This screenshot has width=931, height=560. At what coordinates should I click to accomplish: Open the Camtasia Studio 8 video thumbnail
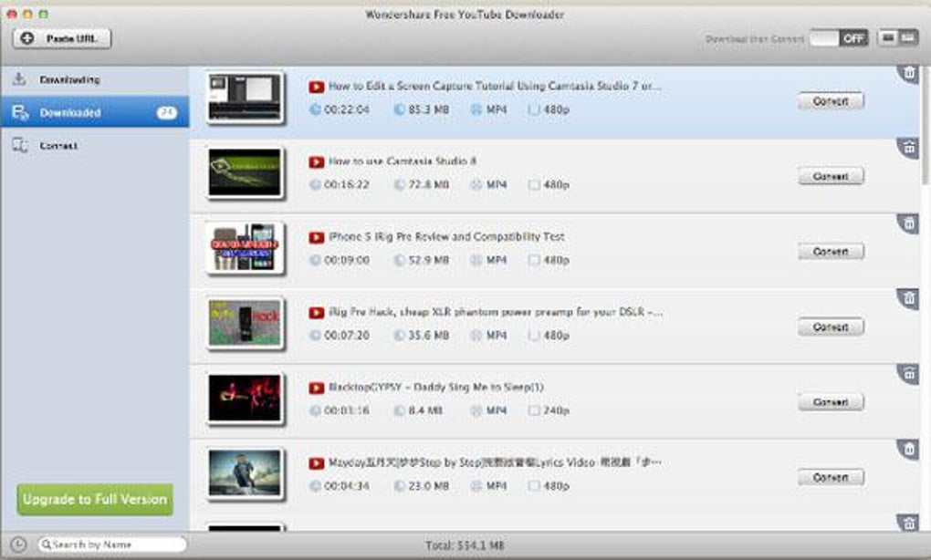245,172
